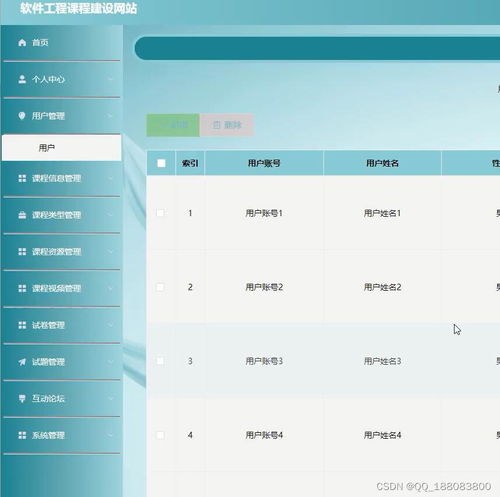Click the cell 用户账号3

point(264,361)
